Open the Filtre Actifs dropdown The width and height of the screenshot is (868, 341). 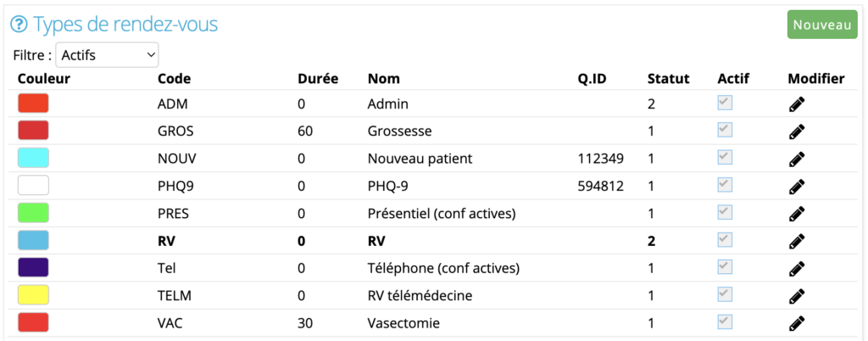point(108,55)
